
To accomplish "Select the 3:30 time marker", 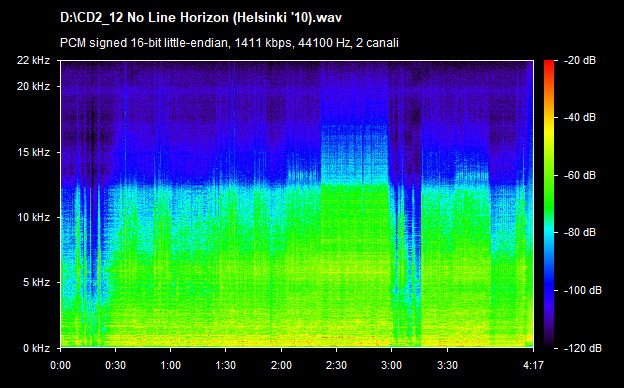I will (x=447, y=365).
